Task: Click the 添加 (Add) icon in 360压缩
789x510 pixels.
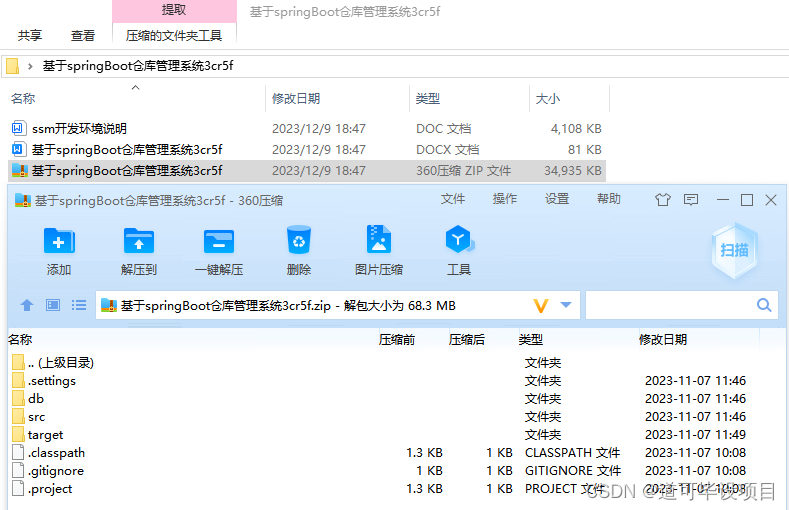Action: (x=59, y=241)
